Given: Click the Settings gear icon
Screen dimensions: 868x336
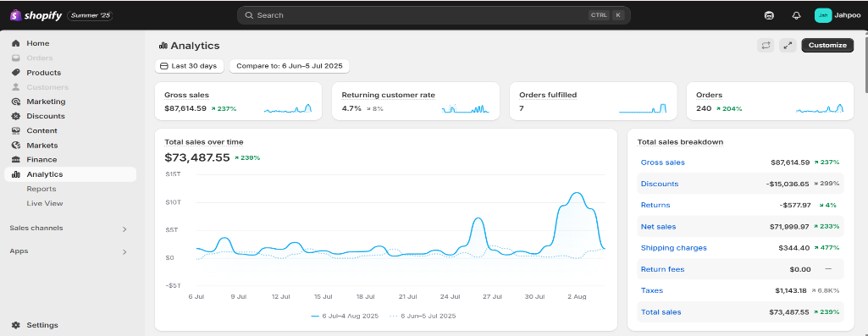Looking at the screenshot, I should tap(15, 325).
